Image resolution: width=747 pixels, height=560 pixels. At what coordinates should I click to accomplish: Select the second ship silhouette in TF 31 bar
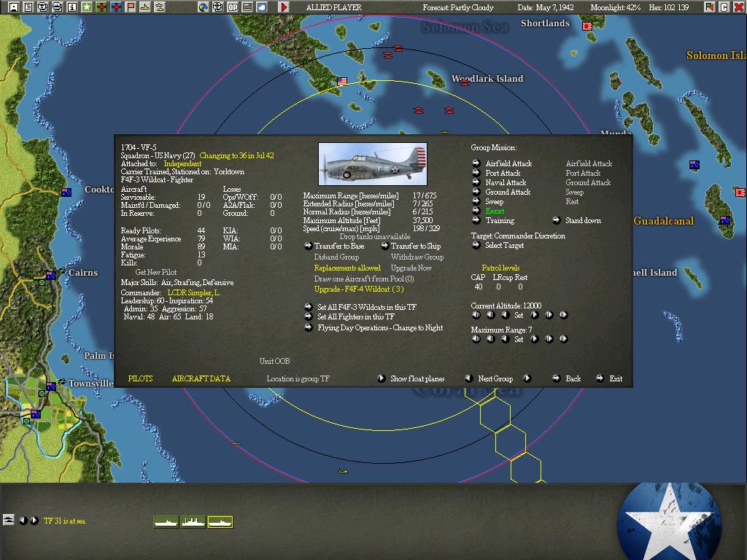[x=193, y=522]
